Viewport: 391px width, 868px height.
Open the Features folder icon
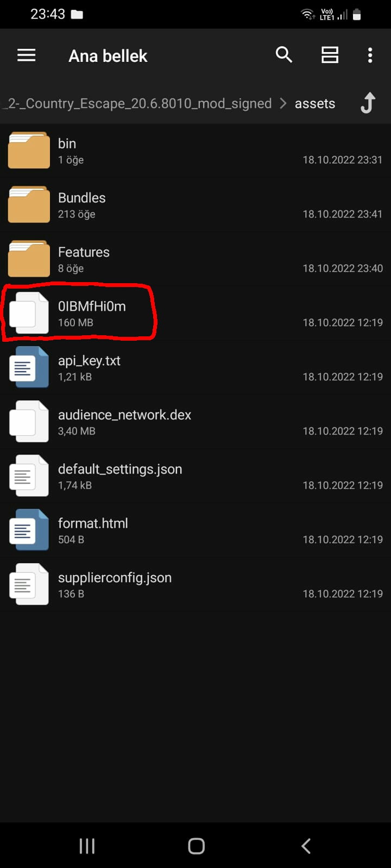[x=29, y=259]
